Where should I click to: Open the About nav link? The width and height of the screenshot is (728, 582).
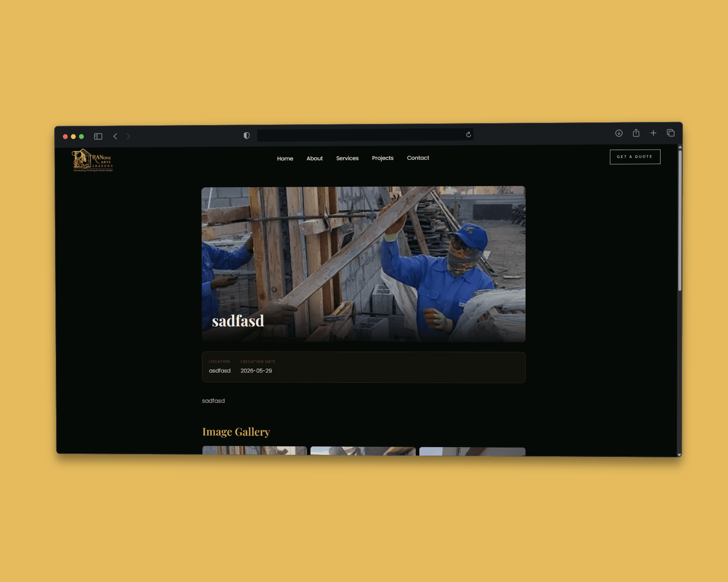(315, 158)
